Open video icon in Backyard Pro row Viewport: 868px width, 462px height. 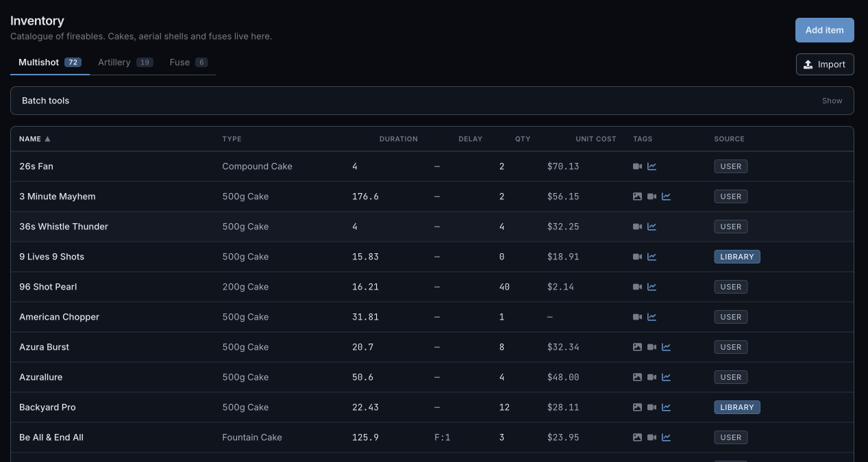point(652,407)
